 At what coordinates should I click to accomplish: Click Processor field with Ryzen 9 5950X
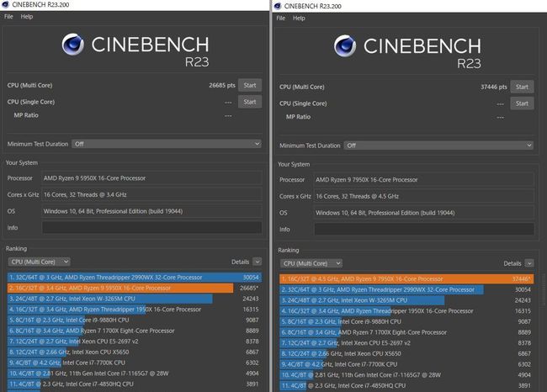pos(151,177)
